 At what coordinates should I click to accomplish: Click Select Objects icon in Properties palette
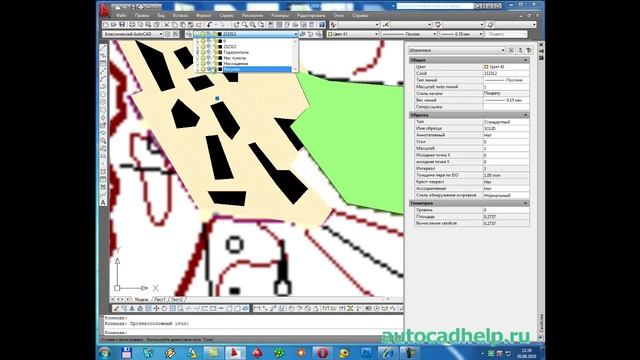tap(520, 50)
